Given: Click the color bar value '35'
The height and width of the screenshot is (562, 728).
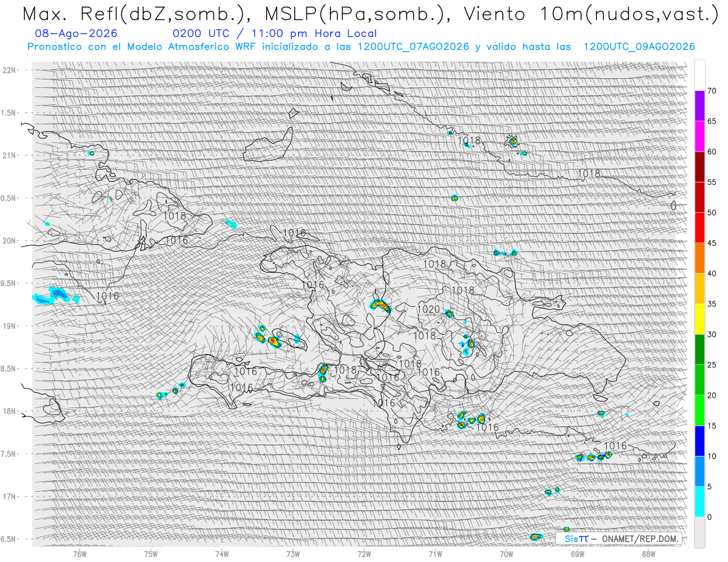Looking at the screenshot, I should (x=712, y=304).
